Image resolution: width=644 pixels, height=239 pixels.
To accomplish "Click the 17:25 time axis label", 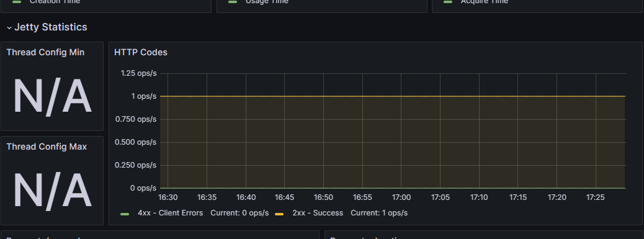I will coord(596,197).
